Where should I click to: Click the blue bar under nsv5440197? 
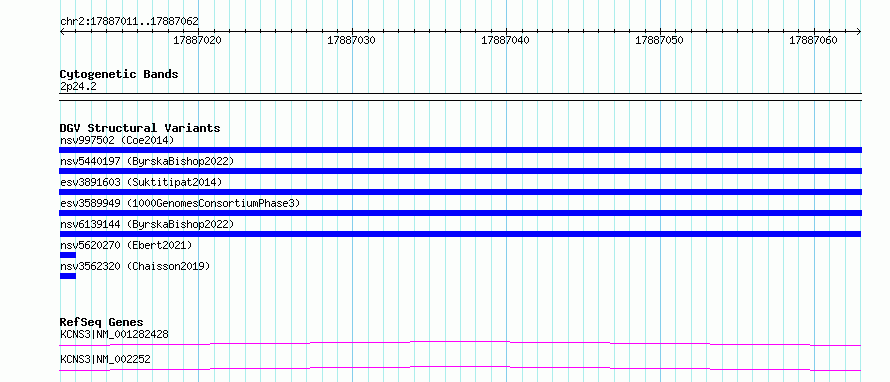click(x=460, y=171)
